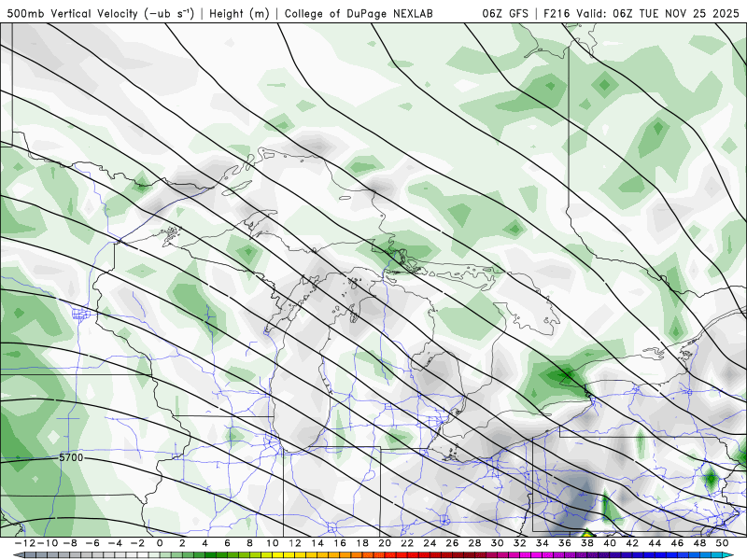Click the '44' color scale value
Viewport: 747px width, 560px height.
click(x=655, y=543)
